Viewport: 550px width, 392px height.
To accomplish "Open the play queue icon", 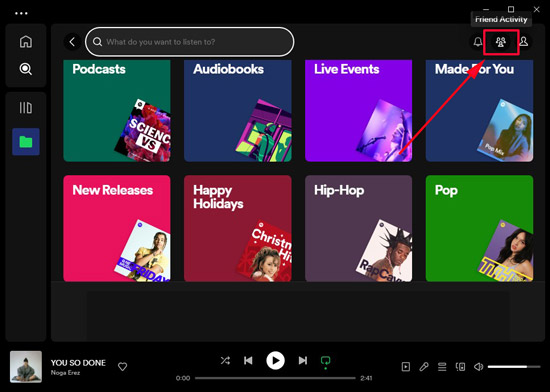I will click(x=442, y=367).
